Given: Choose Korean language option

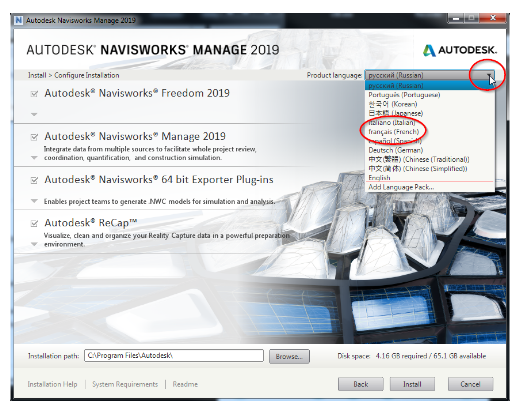Looking at the screenshot, I should (x=430, y=104).
